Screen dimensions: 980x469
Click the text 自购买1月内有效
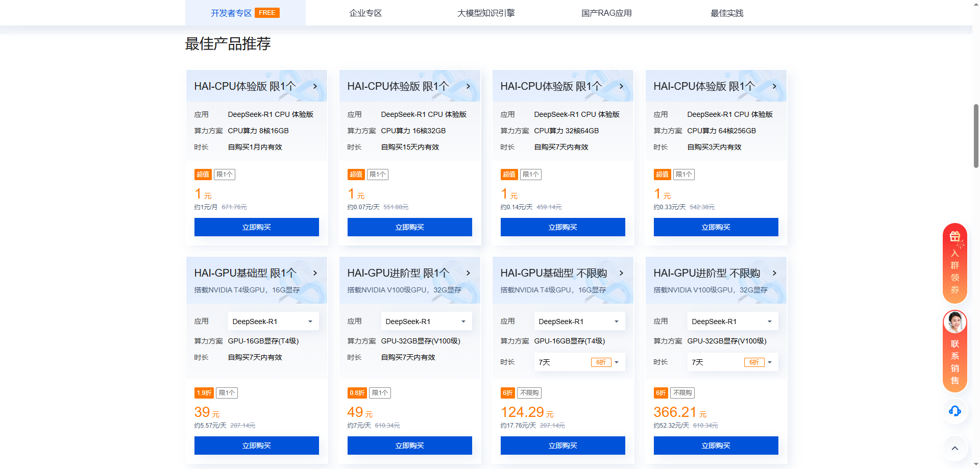pos(255,147)
